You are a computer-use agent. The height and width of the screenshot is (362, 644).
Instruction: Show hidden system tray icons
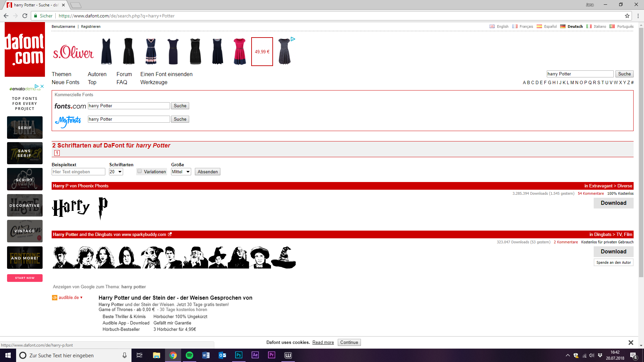point(568,355)
